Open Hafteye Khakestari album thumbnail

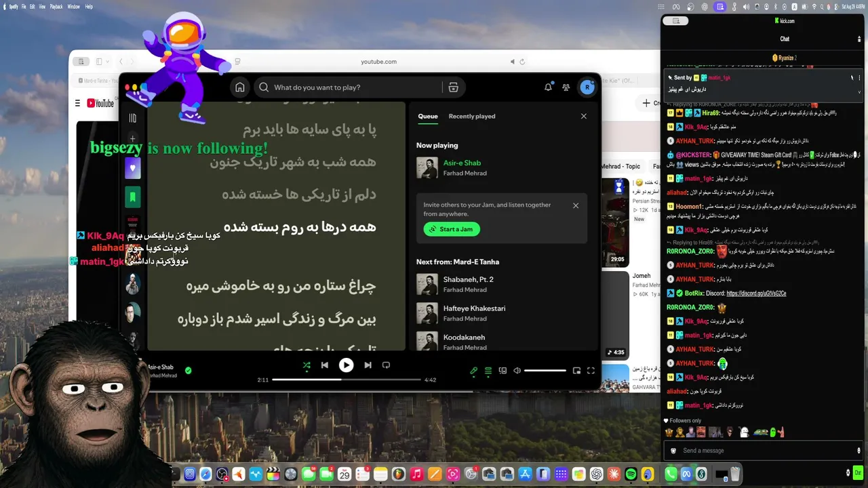427,313
